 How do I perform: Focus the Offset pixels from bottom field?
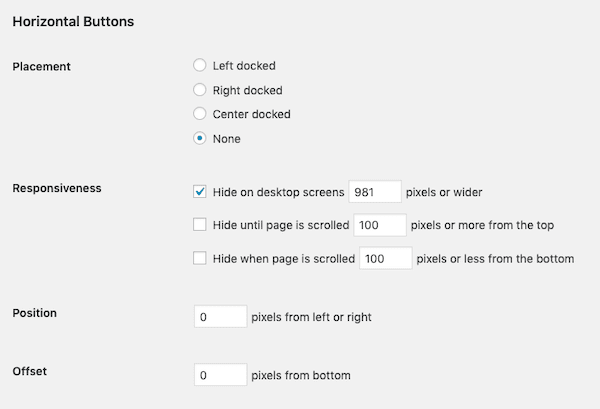click(220, 375)
